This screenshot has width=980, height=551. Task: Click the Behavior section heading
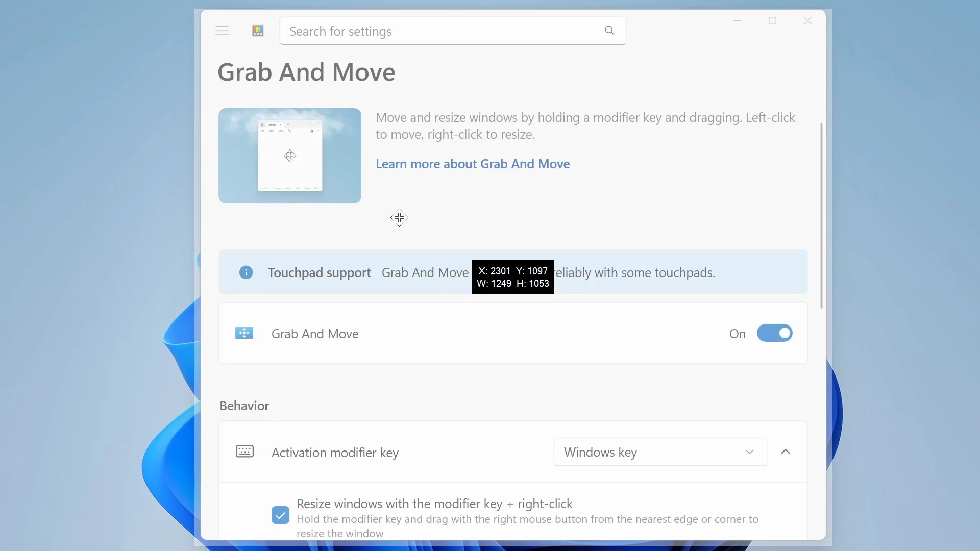click(244, 406)
